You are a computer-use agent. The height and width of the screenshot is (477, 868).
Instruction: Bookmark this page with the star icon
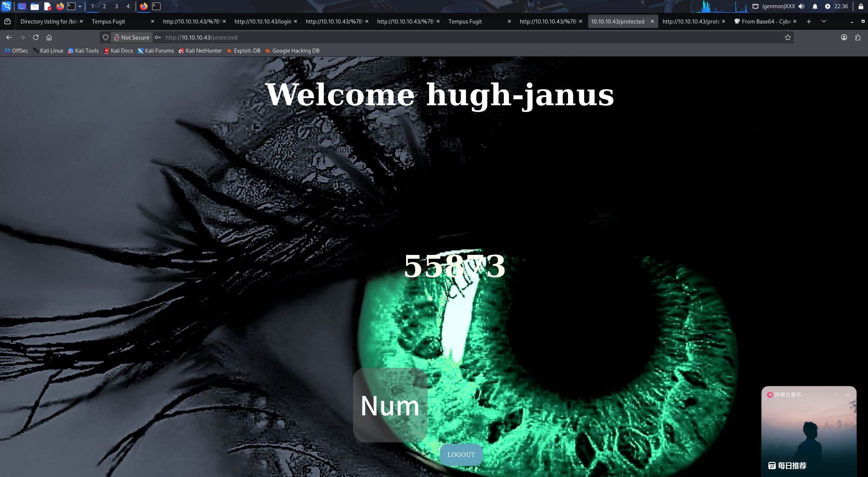click(x=787, y=37)
